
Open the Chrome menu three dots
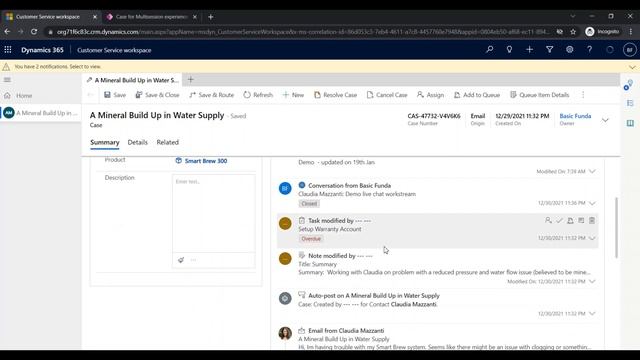point(631,31)
